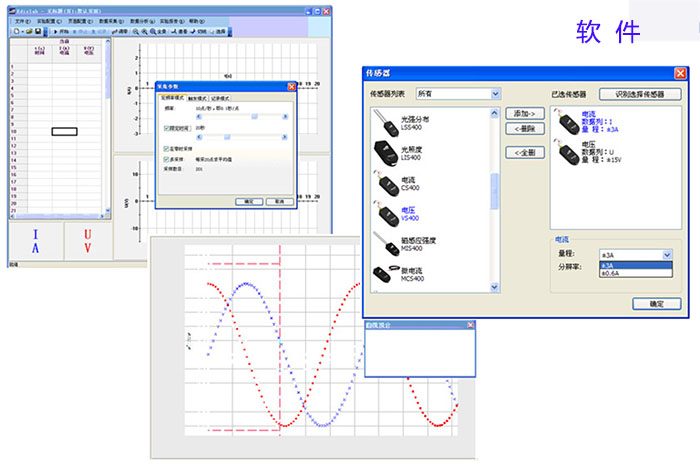The width and height of the screenshot is (700, 466).
Task: Select the 磁感应强度 MIS400 sensor icon
Action: click(385, 242)
